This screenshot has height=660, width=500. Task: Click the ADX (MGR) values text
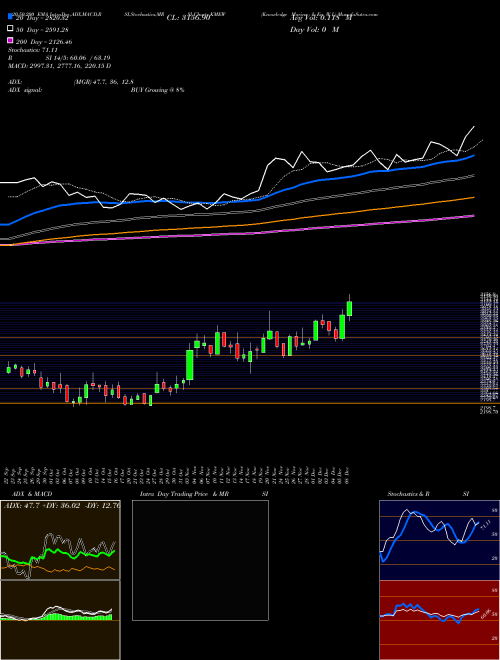click(104, 82)
